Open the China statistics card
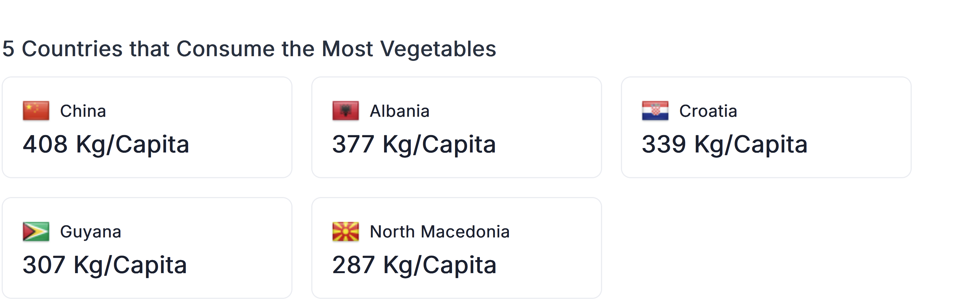 (147, 127)
